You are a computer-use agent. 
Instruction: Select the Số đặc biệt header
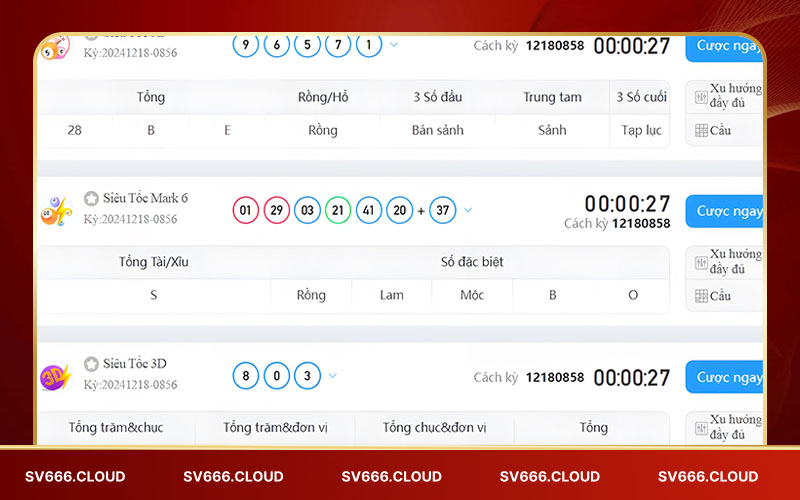tap(472, 262)
